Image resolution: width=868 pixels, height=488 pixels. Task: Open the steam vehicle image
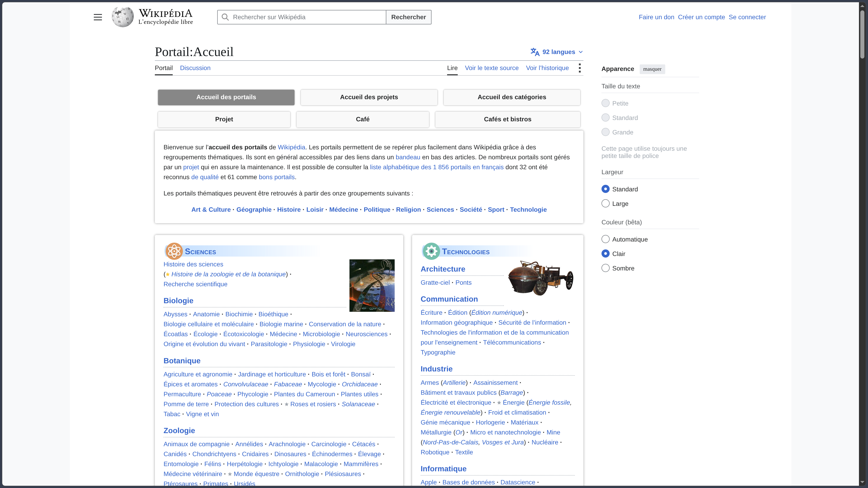[x=541, y=278]
